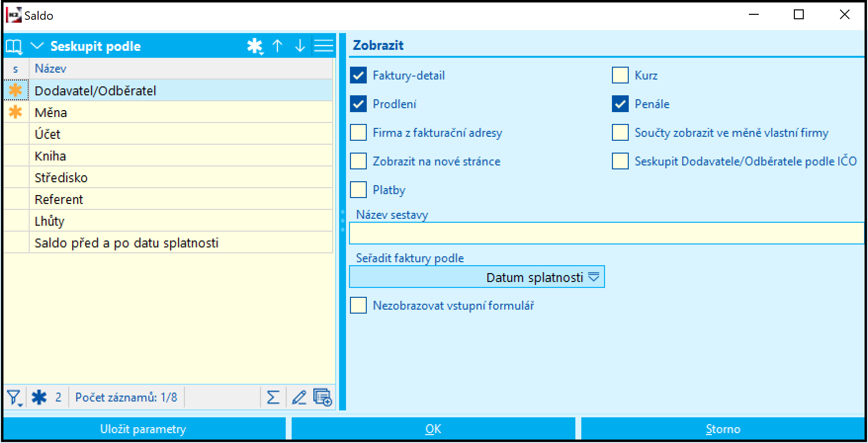Enable Zobrazit na nové stránce
Image resolution: width=868 pixels, height=443 pixels.
tap(358, 161)
